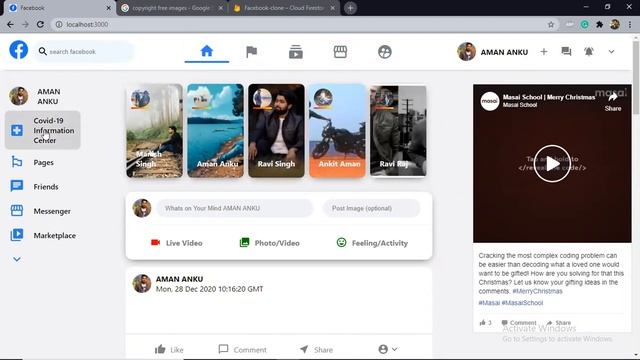Click the Messenger icon in sidebar

tap(17, 211)
